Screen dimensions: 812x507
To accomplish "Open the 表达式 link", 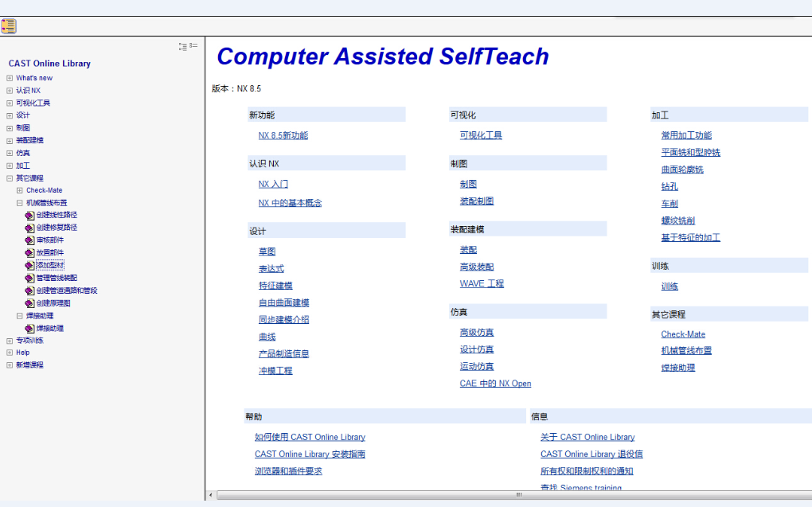I will click(271, 269).
